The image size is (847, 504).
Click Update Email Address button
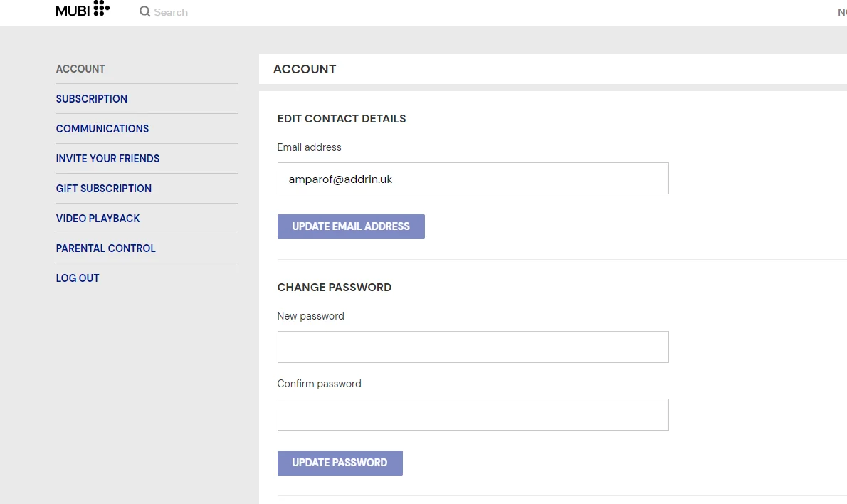pyautogui.click(x=351, y=226)
